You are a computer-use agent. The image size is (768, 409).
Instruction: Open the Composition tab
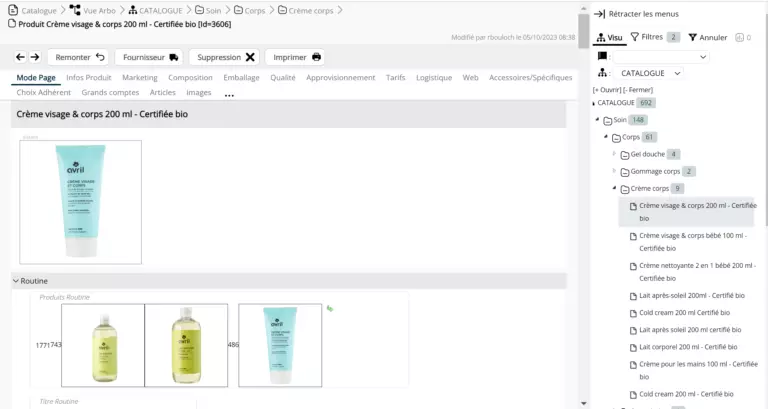click(x=190, y=77)
